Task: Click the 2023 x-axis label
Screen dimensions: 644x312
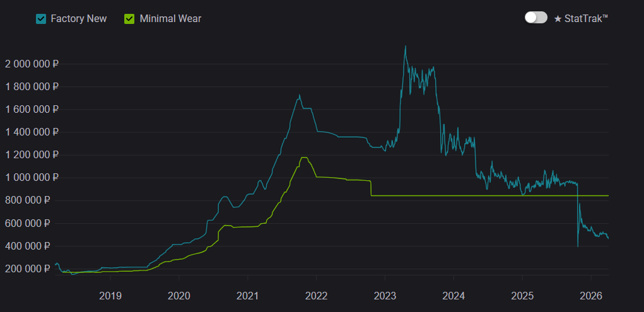Action: tap(385, 295)
